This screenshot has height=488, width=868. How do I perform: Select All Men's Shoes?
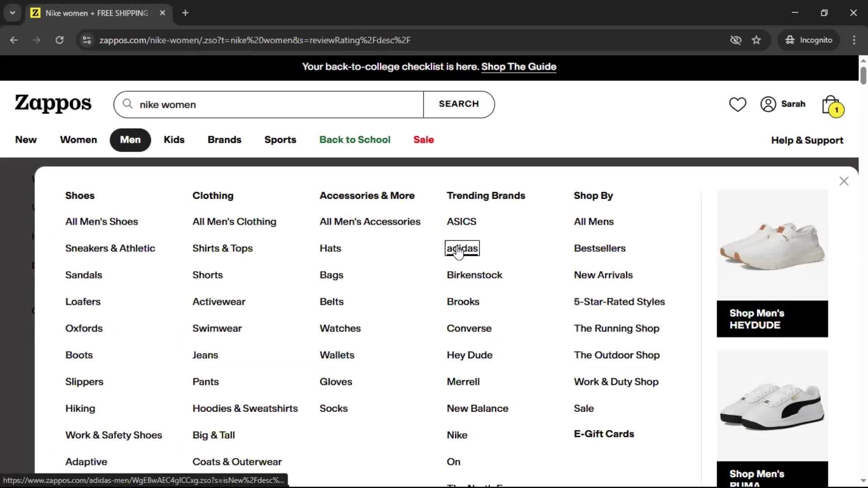click(x=102, y=221)
